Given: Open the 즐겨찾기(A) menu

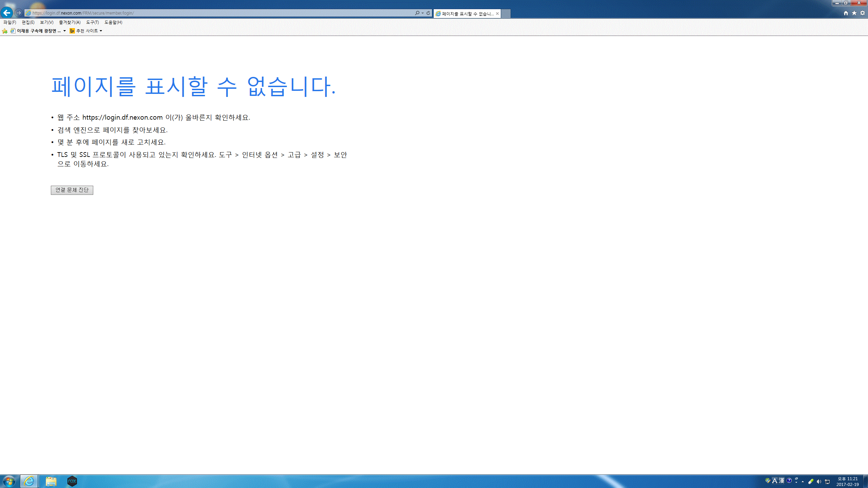Looking at the screenshot, I should (70, 22).
